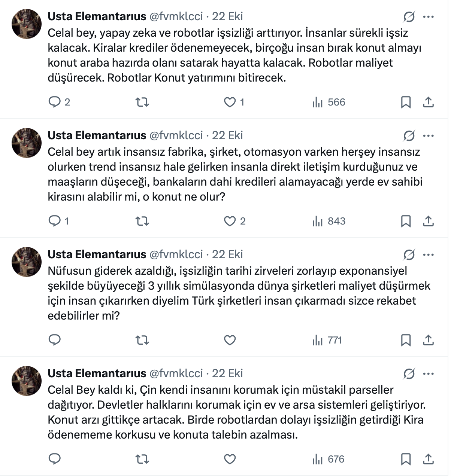Like the tweet about Robotlar Konut yatırımını

click(x=230, y=102)
